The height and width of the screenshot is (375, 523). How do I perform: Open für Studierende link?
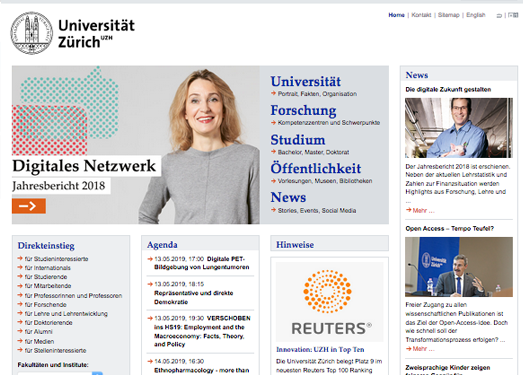[46, 277]
